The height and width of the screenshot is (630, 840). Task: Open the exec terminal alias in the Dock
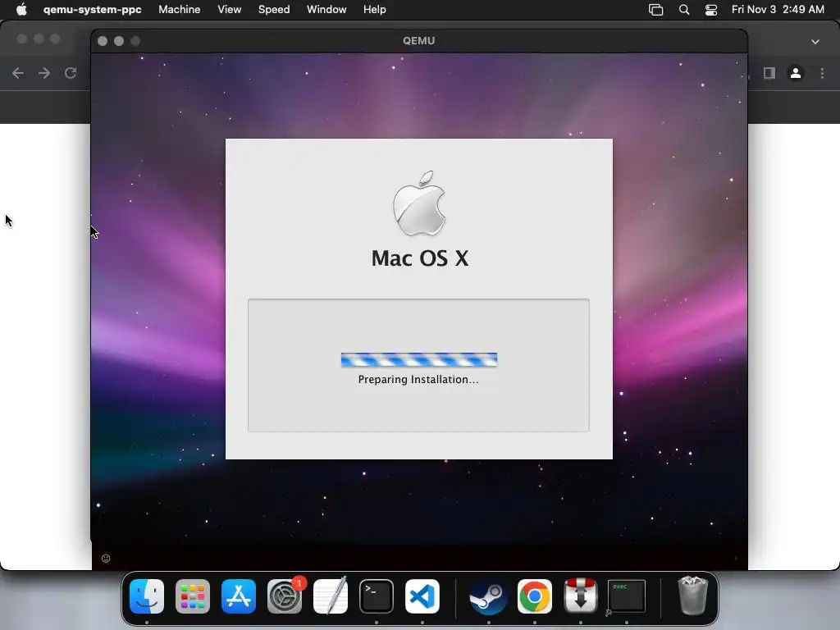626,596
